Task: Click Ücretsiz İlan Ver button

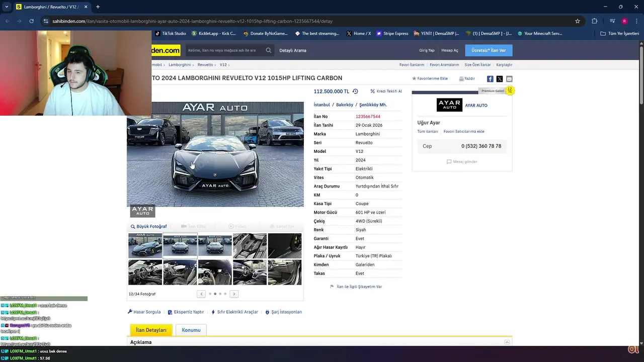Action: [489, 50]
